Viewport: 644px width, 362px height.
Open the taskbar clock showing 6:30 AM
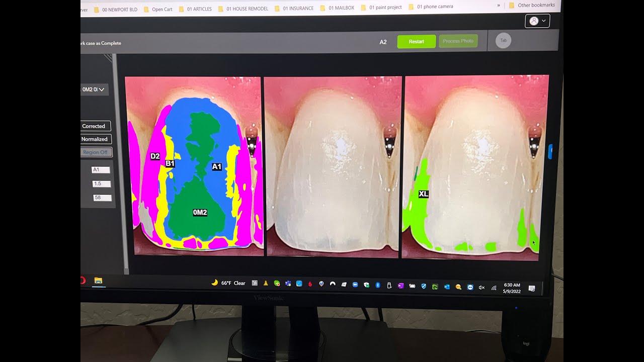(512, 288)
